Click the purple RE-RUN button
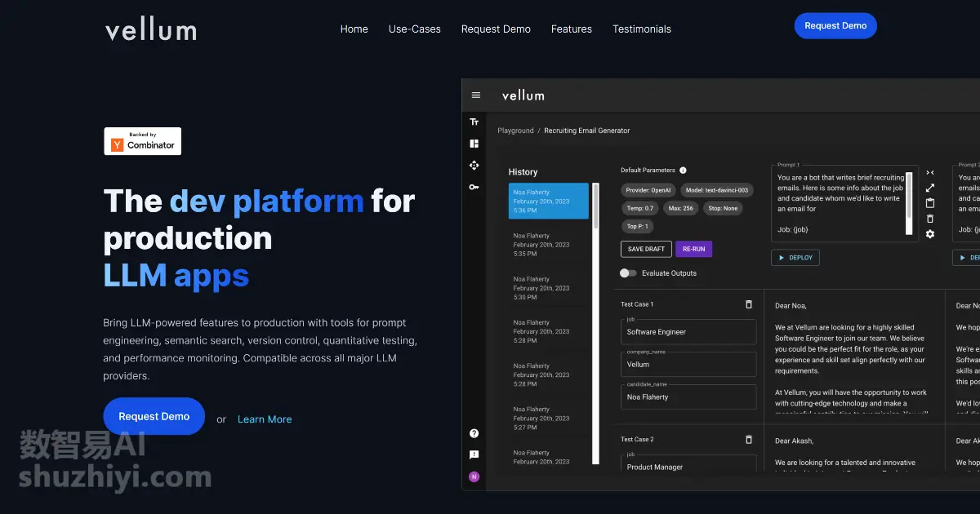This screenshot has height=514, width=980. click(x=693, y=249)
